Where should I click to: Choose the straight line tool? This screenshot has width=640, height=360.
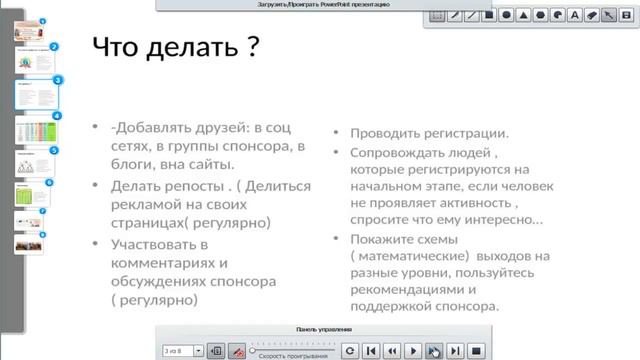(472, 16)
